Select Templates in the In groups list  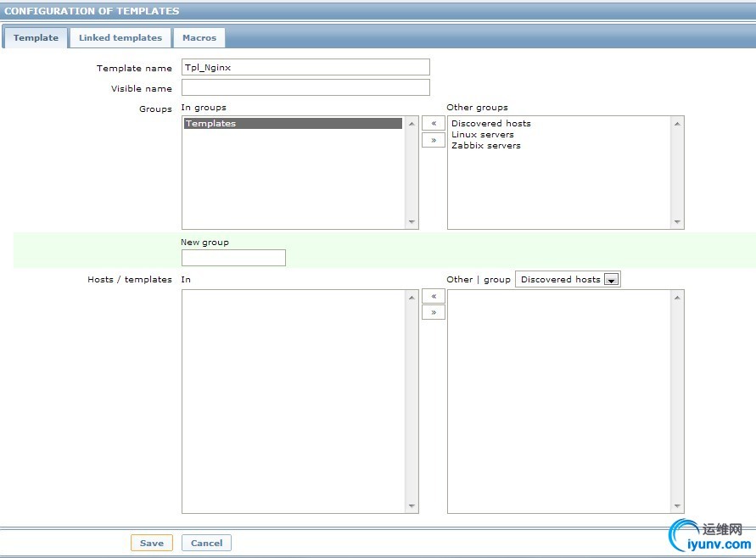(293, 123)
